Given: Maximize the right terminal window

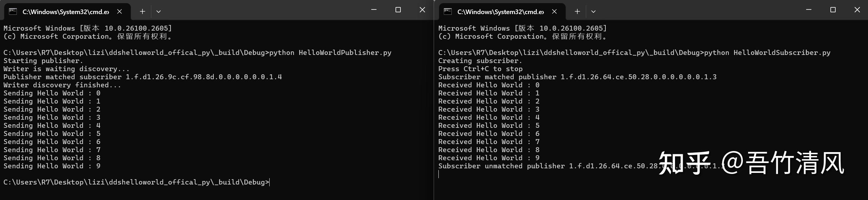Looking at the screenshot, I should pyautogui.click(x=833, y=10).
